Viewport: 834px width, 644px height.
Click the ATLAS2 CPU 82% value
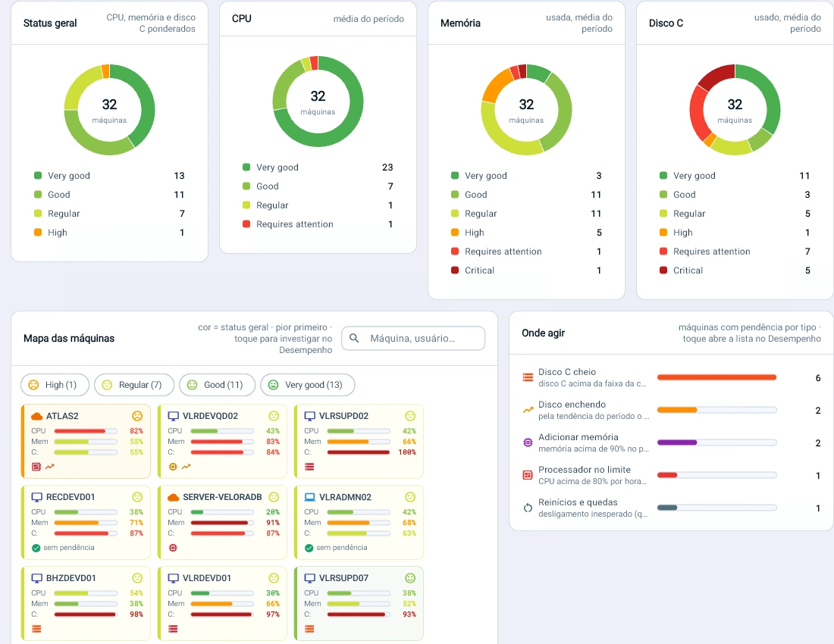(x=136, y=431)
